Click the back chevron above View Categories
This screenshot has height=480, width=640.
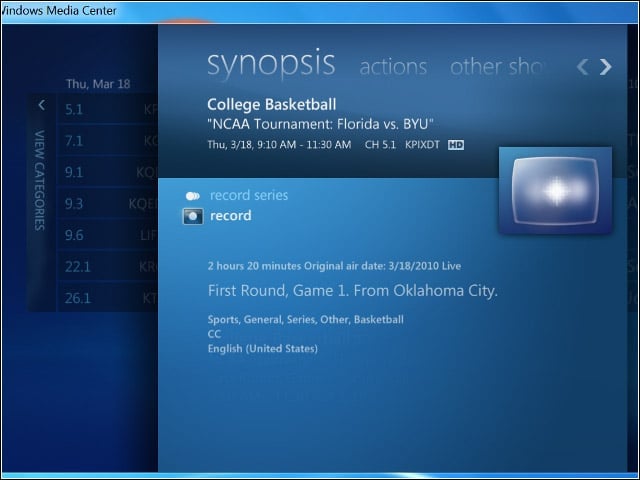[41, 105]
